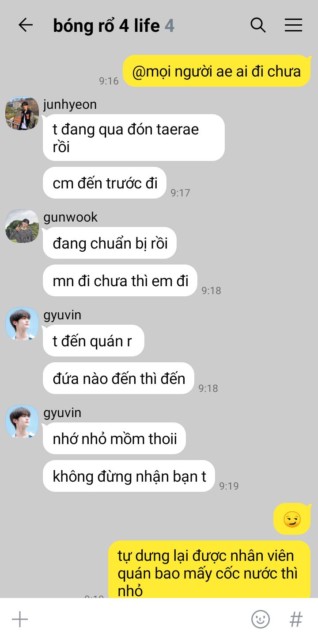The width and height of the screenshot is (318, 644).
Task: Tap the hashtag search icon
Action: coord(296,619)
